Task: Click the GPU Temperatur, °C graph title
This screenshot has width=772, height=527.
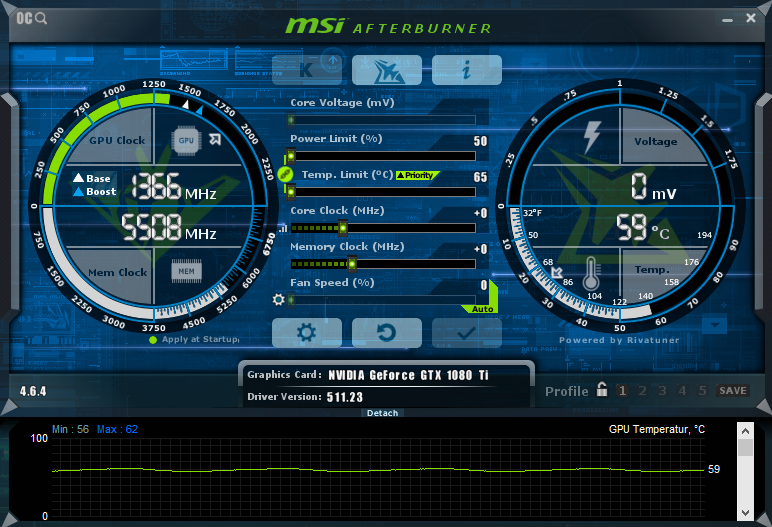Action: 657,429
